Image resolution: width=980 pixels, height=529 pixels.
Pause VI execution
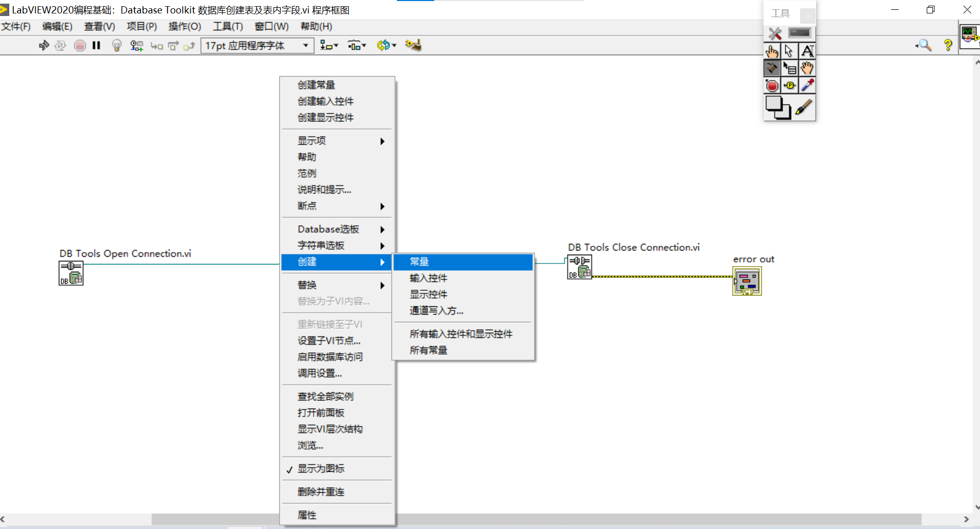[x=96, y=45]
